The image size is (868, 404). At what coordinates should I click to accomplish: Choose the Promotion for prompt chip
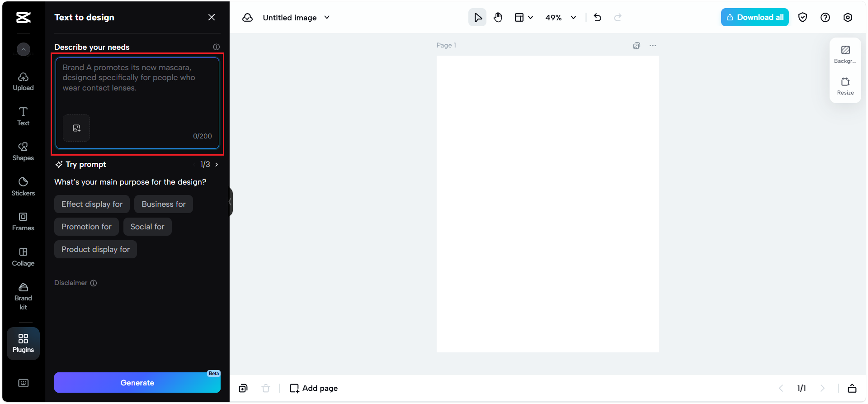click(86, 227)
